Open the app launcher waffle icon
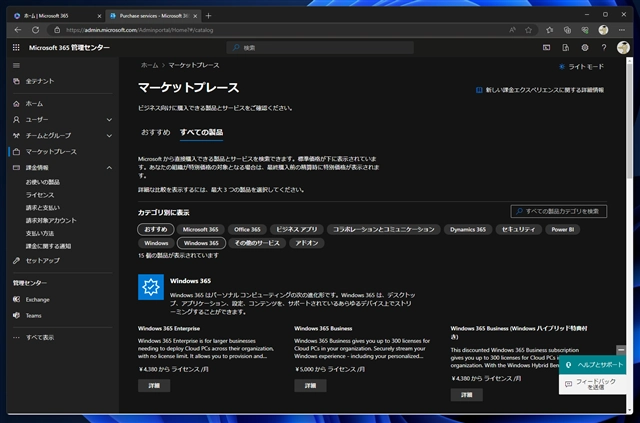The width and height of the screenshot is (640, 423). 16,48
